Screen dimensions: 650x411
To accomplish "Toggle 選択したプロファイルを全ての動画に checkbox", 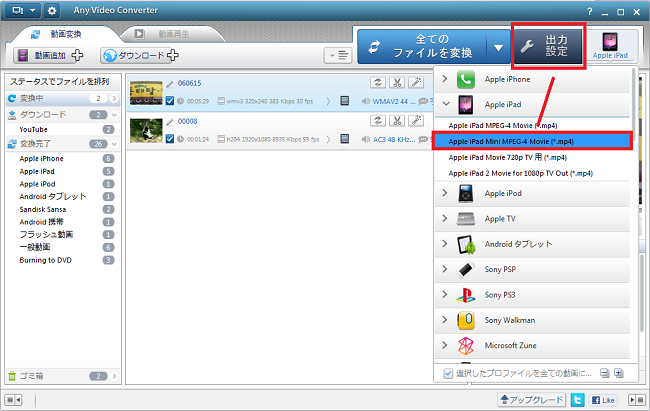I will click(x=448, y=373).
